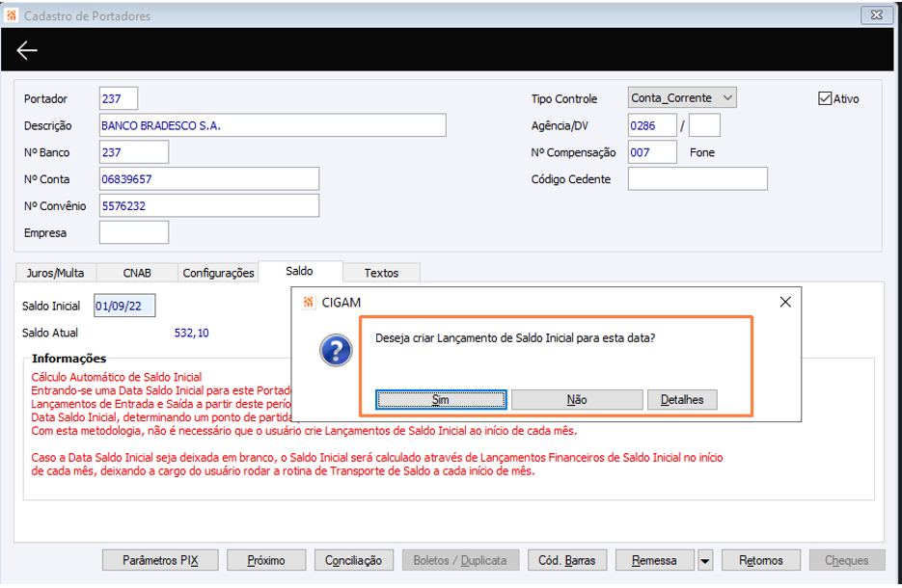Click the Nº Convênio field 5576232

tap(209, 205)
